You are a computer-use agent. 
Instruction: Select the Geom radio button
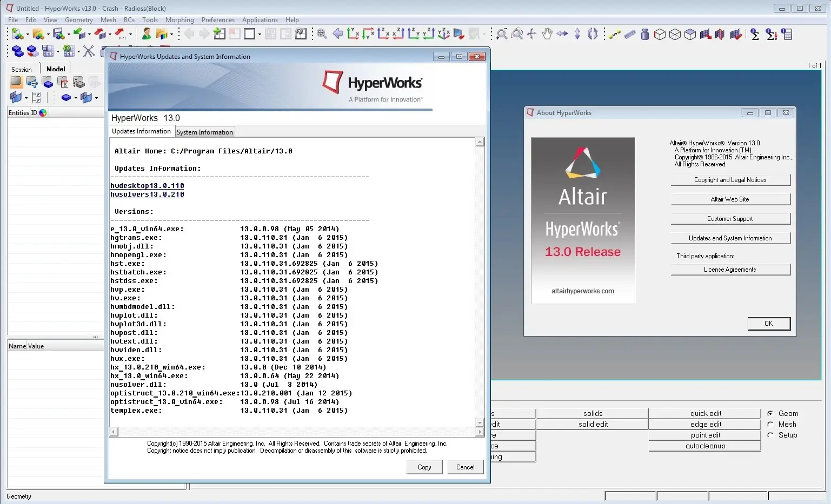(x=770, y=413)
